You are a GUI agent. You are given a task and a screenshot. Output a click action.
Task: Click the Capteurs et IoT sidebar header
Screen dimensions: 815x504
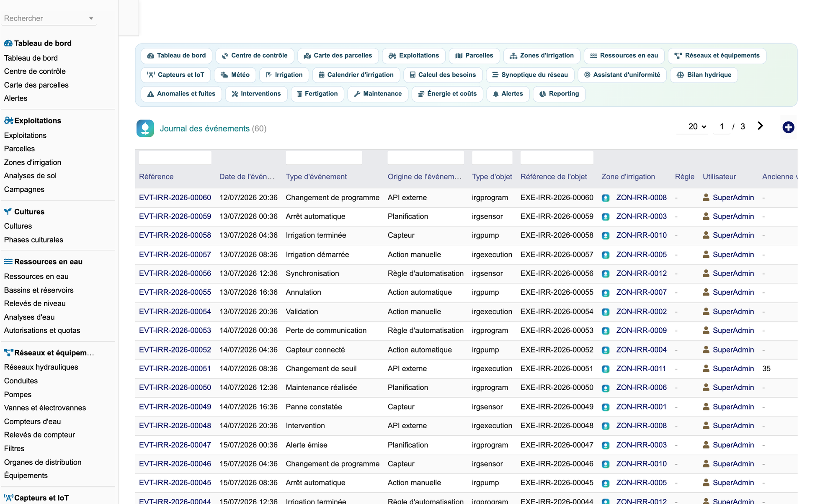coord(36,498)
